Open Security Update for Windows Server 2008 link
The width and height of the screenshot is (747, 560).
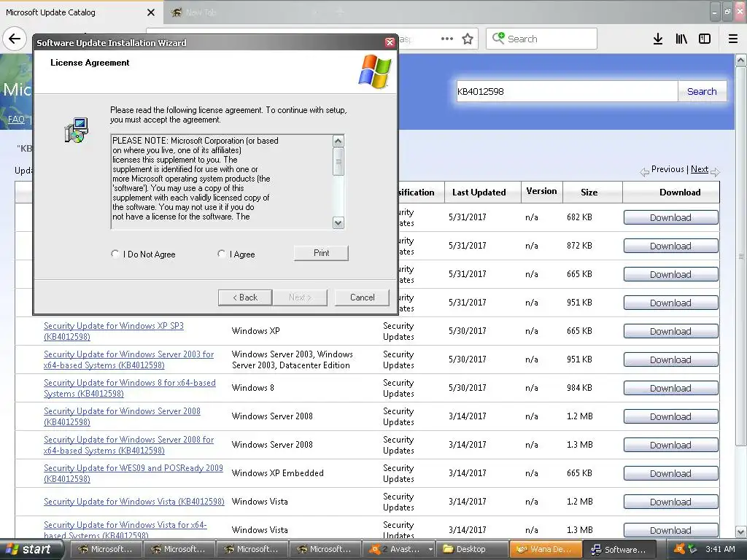(122, 416)
